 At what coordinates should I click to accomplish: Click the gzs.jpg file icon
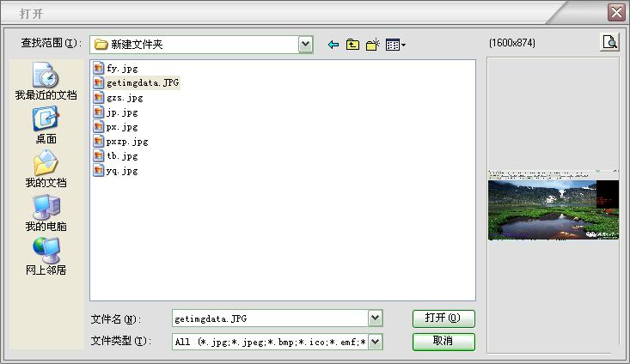tap(99, 97)
